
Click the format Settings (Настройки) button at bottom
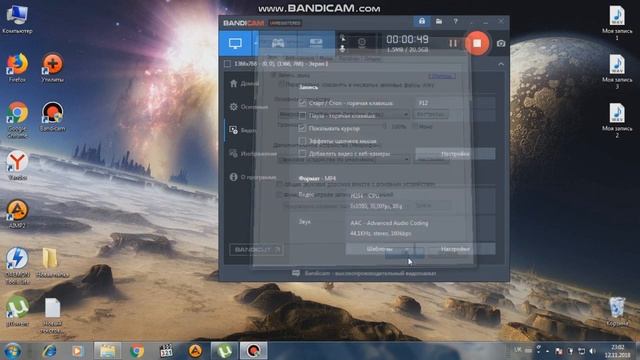point(455,249)
